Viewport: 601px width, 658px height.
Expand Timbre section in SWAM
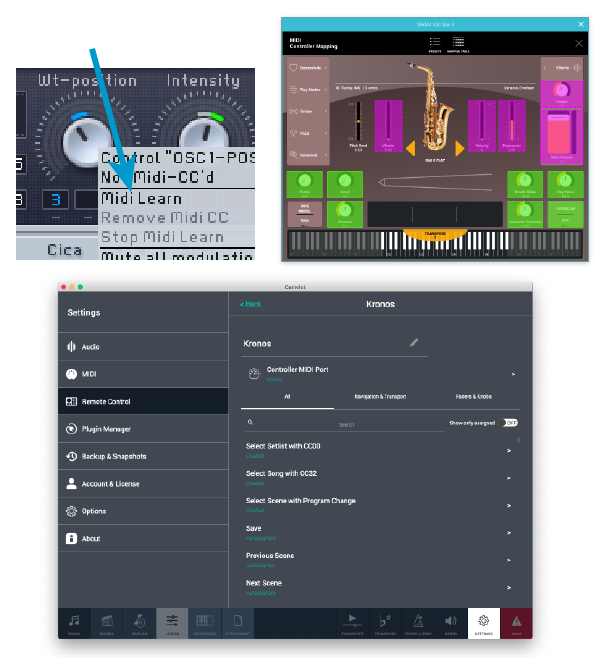click(308, 111)
